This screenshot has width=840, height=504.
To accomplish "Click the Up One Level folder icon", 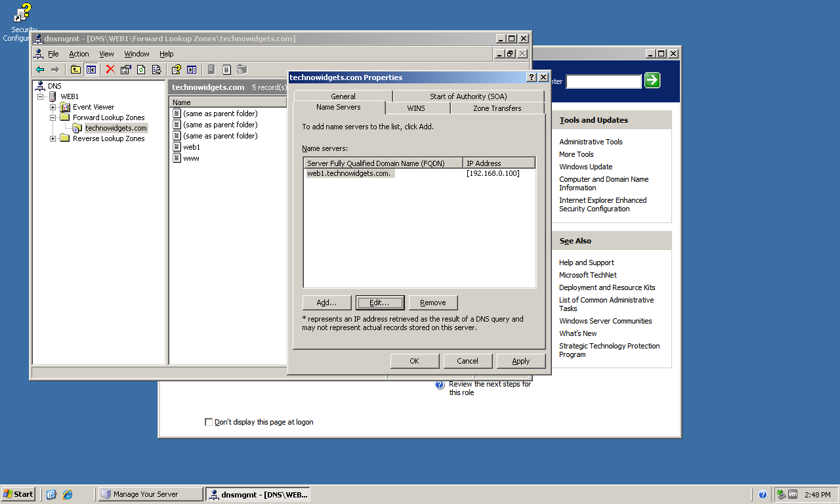I will point(75,70).
